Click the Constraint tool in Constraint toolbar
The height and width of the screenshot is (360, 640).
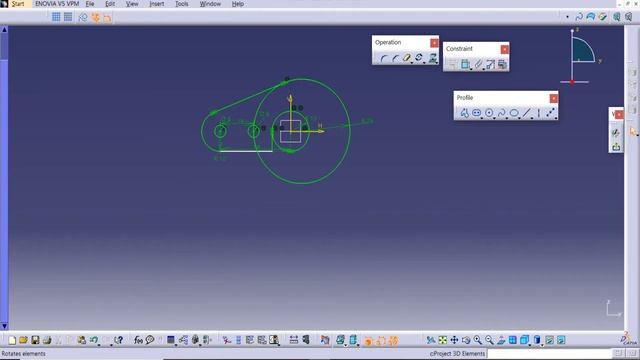point(465,64)
